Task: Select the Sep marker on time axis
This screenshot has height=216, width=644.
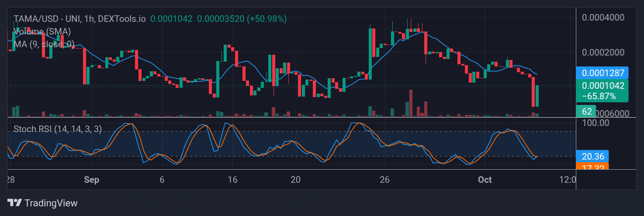Action: click(91, 180)
